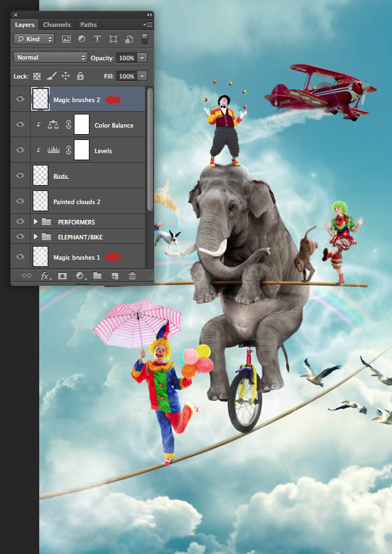Filter layers by pixel layers icon
The image size is (392, 554).
66,39
